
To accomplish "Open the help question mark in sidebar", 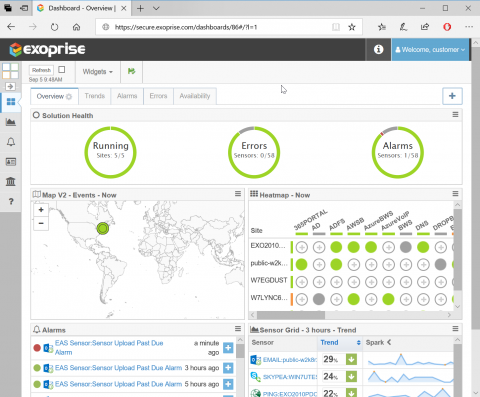I will coord(11,201).
